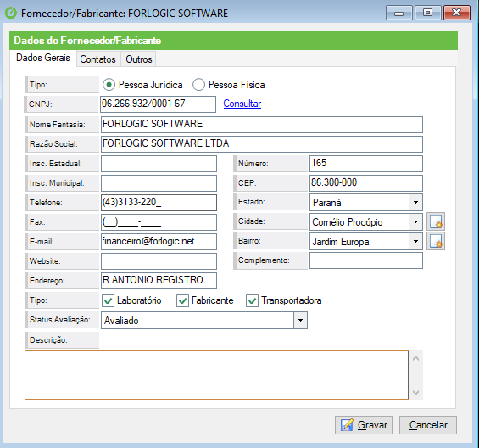Open the Bairro dropdown showing Jardim Europa

pos(415,241)
